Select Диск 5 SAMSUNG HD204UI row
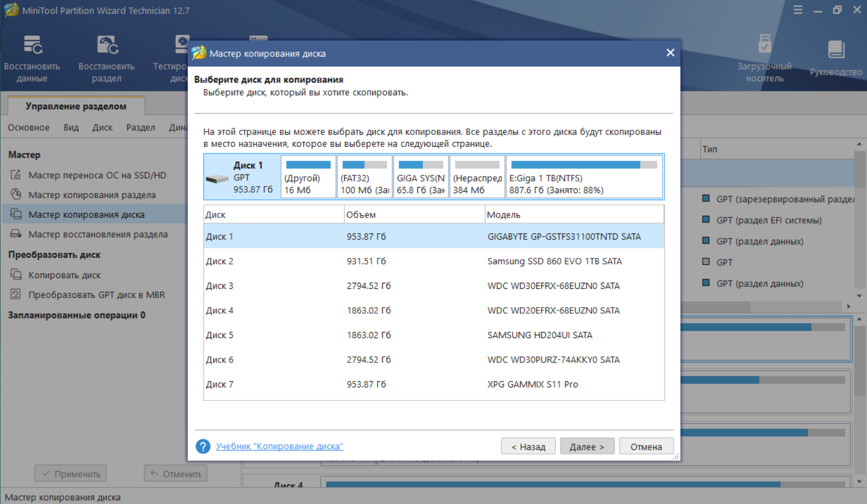867x504 pixels. pos(434,335)
